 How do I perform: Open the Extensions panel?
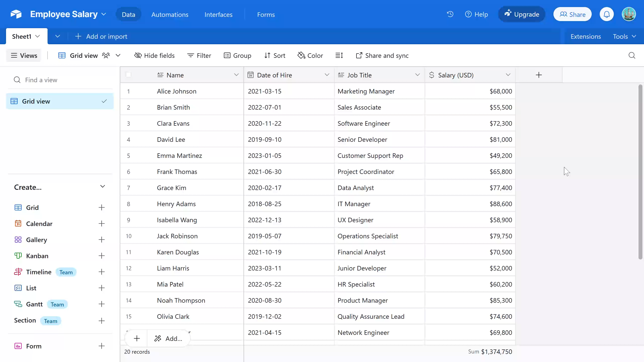(586, 36)
